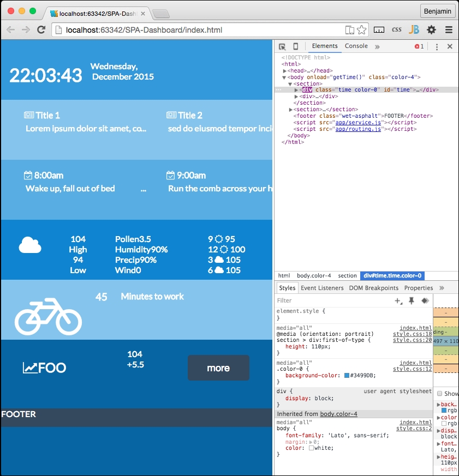Expand the collapsed second section node
Image resolution: width=459 pixels, height=476 pixels.
pyautogui.click(x=291, y=110)
